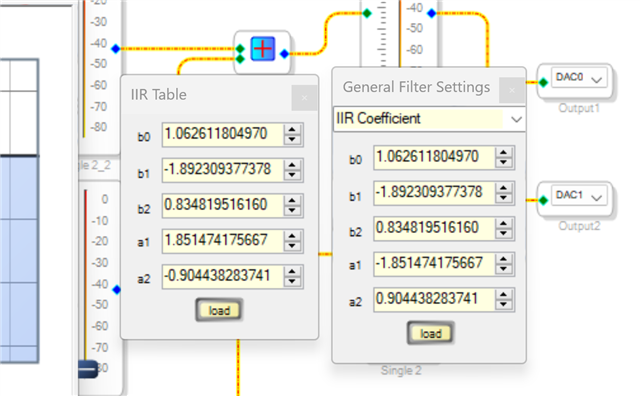Screen dimensions: 640x396
Task: Click b2 field in General Filter Settings
Action: (x=434, y=228)
